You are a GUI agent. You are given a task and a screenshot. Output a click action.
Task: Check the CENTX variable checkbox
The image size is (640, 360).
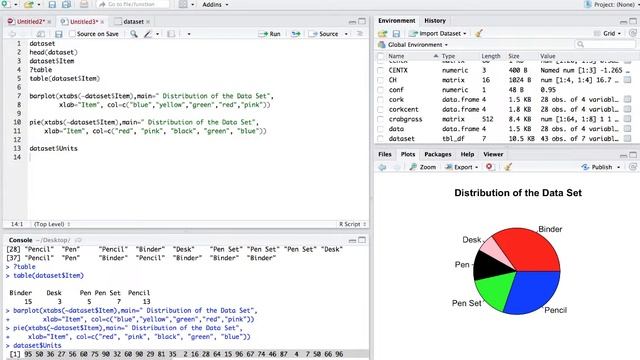click(x=380, y=70)
